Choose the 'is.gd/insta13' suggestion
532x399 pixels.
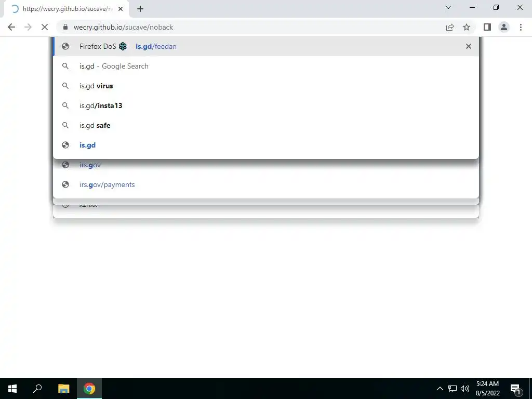[266, 105]
